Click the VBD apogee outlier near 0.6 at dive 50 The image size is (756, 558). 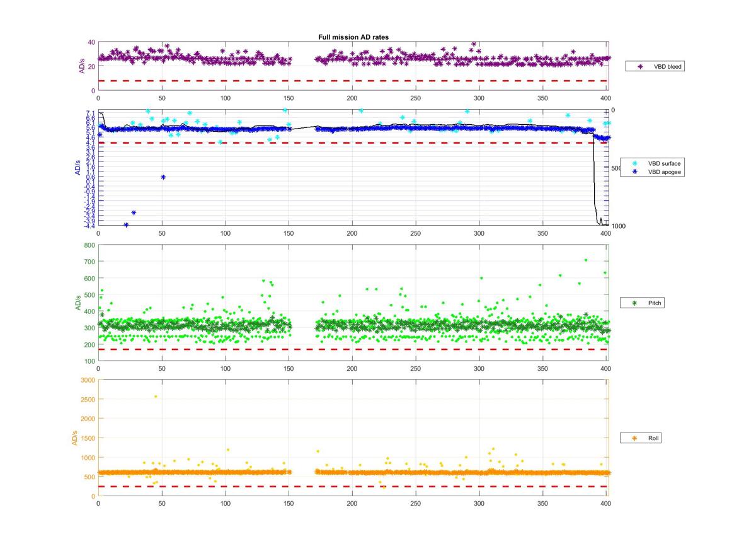click(163, 177)
